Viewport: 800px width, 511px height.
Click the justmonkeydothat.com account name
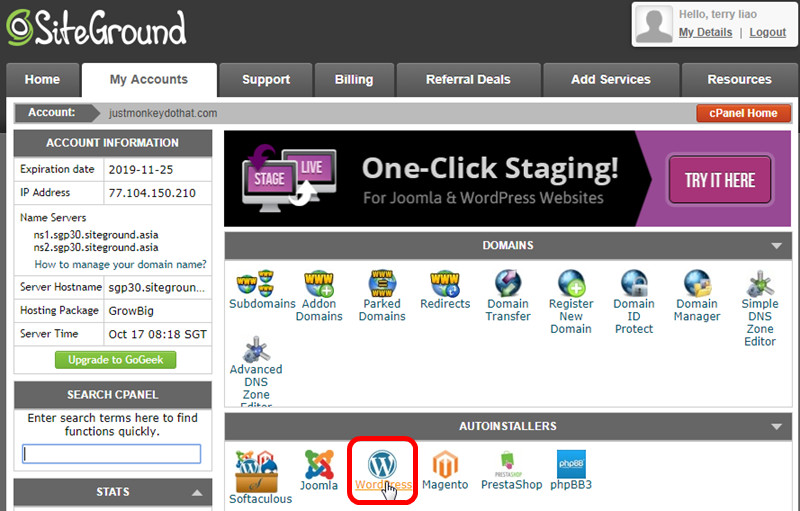[x=163, y=113]
